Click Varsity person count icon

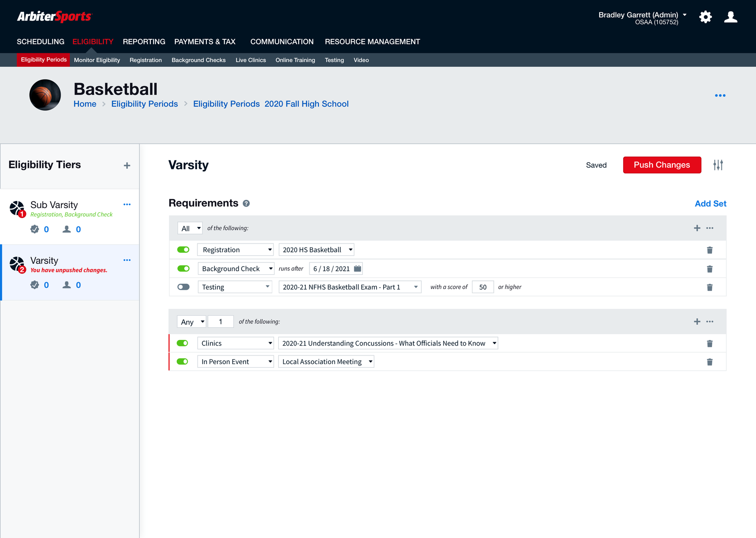pyautogui.click(x=67, y=285)
